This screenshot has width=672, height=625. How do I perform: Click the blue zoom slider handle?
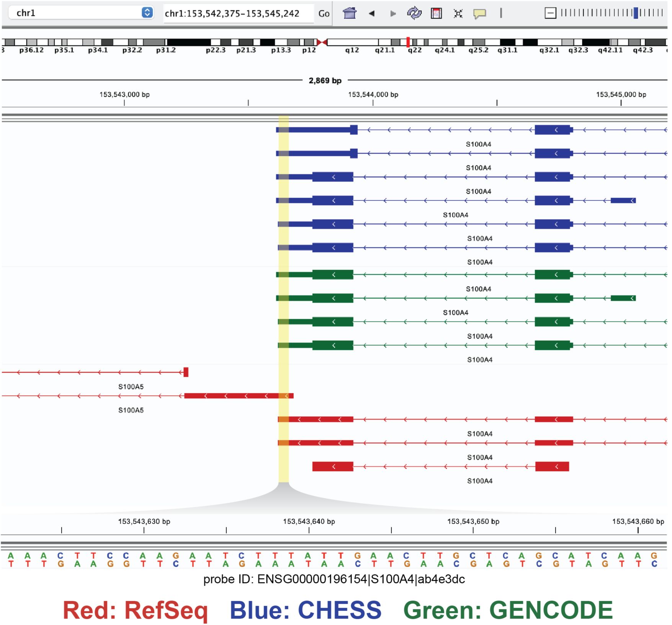tap(636, 13)
